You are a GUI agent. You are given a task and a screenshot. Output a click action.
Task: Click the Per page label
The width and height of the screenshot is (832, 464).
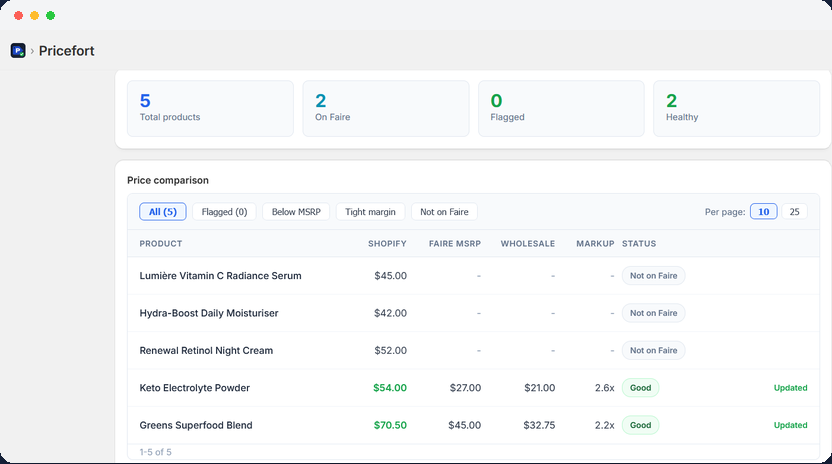coord(725,212)
